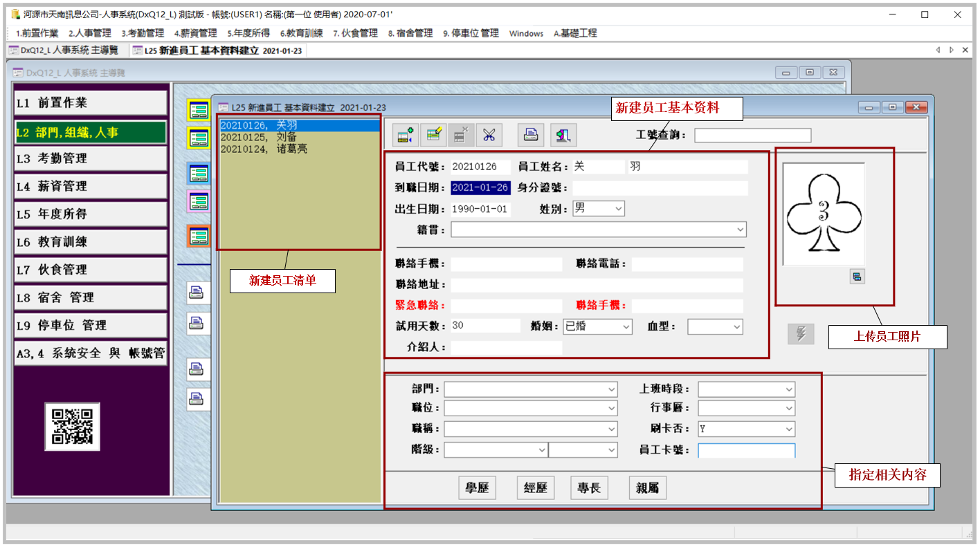Open the 3.考勤管理 menu
The image size is (980, 547).
[x=143, y=33]
